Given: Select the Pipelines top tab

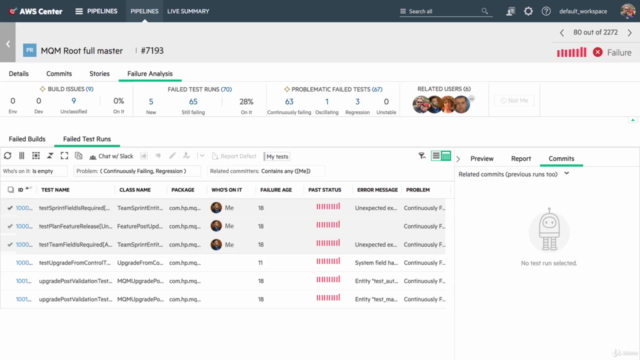Looking at the screenshot, I should (144, 11).
